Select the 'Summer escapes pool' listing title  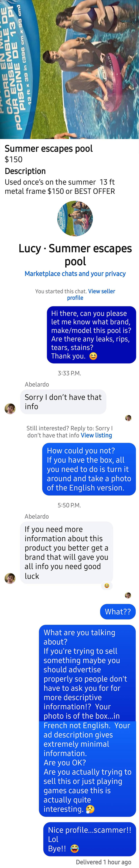[48, 149]
